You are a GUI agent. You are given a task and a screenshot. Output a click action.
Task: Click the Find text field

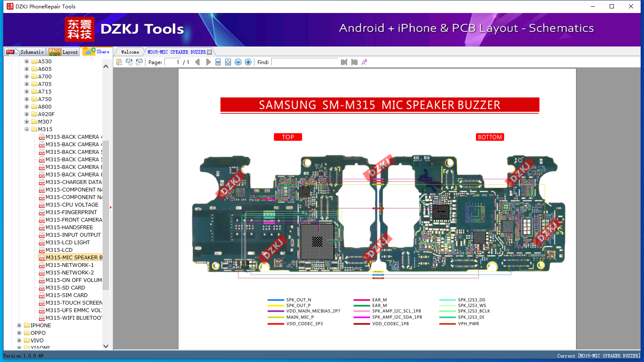click(x=305, y=62)
